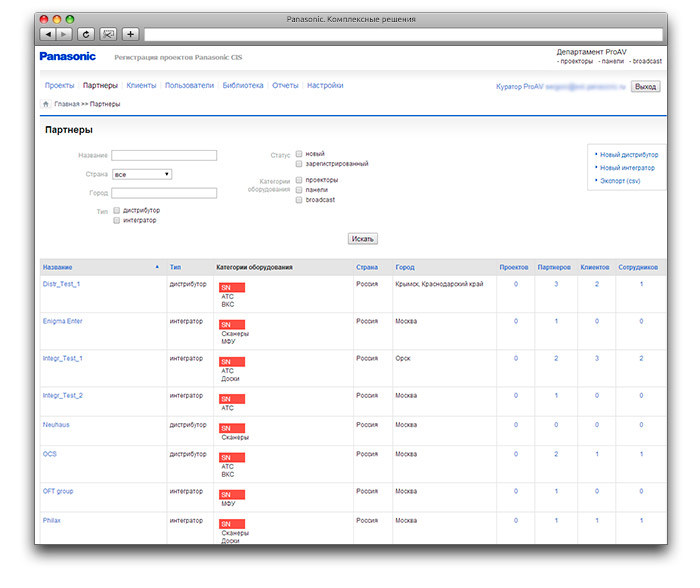Open the Страна country dropdown

click(142, 174)
